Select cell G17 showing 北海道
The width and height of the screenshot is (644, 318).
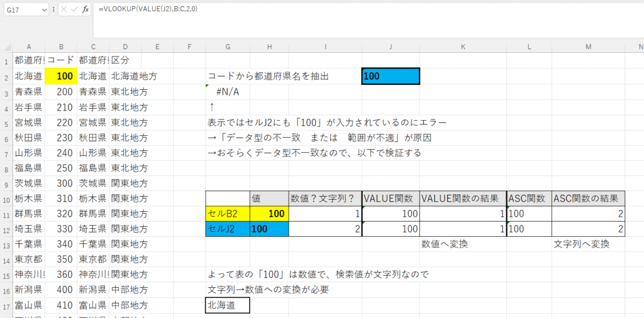tap(227, 305)
